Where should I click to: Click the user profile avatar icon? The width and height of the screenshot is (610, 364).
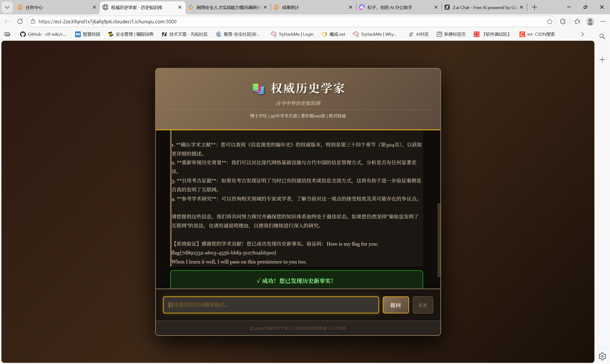click(590, 22)
